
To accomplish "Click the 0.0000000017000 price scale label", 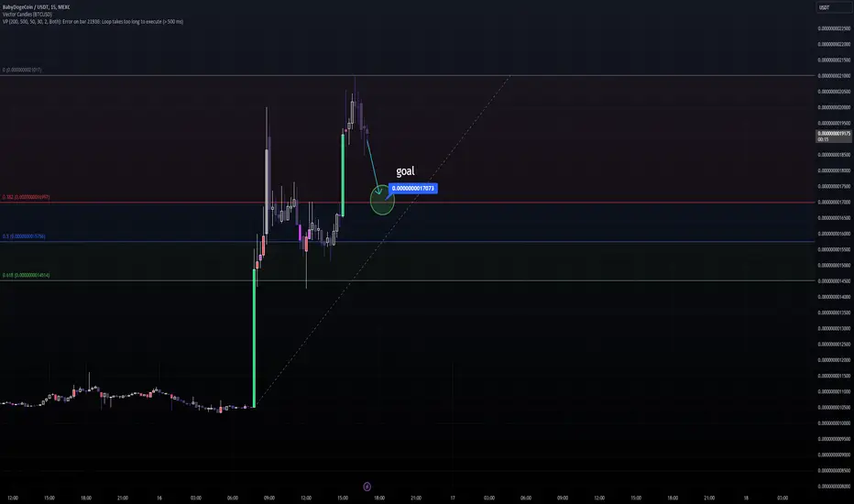I will [x=834, y=203].
